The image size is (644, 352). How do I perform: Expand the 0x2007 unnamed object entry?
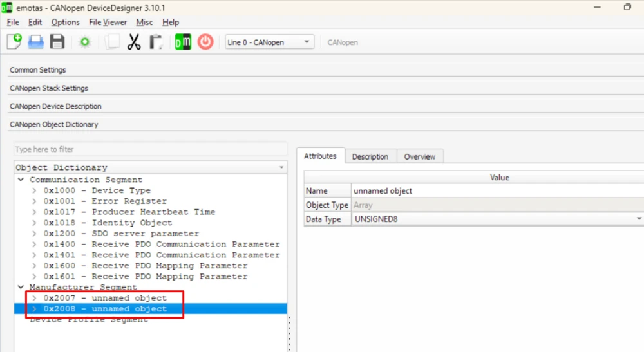point(35,298)
